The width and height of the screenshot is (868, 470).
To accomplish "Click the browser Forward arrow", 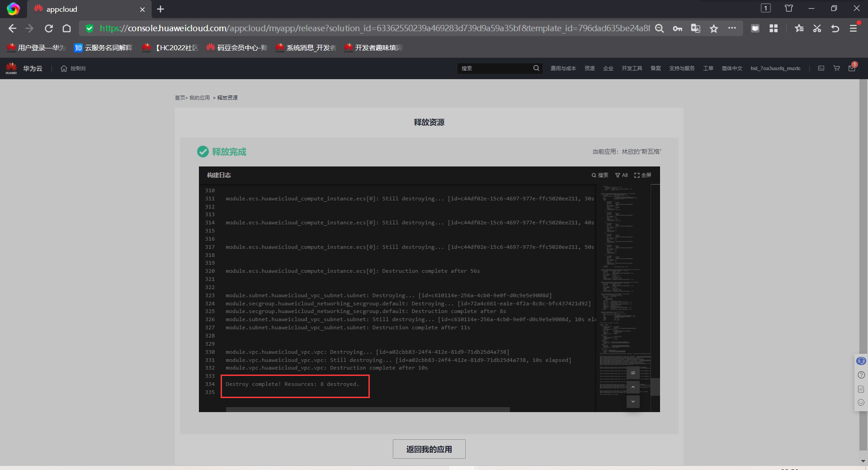I will [30, 28].
